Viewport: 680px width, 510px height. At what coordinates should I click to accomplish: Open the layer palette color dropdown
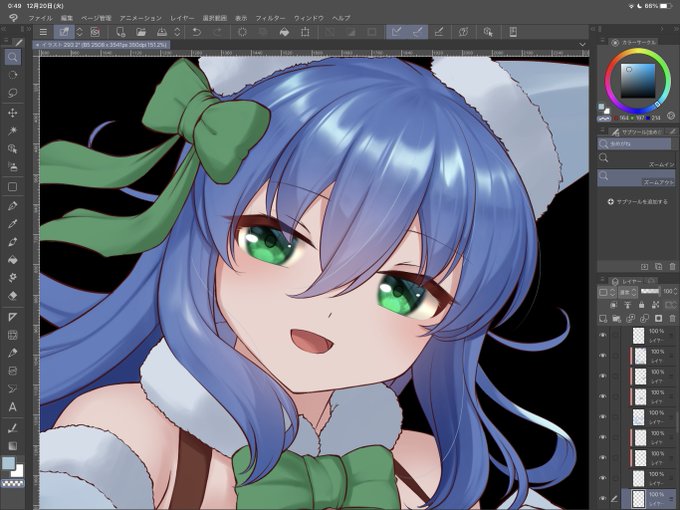[x=606, y=292]
